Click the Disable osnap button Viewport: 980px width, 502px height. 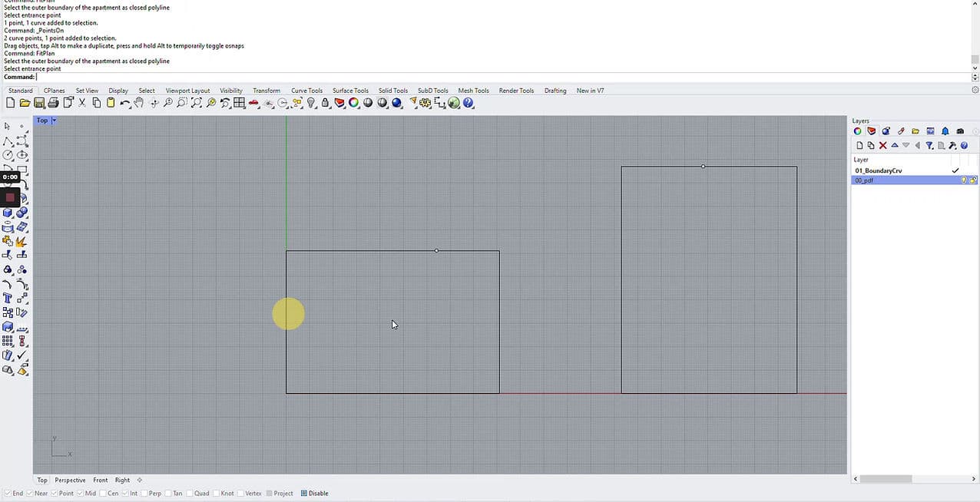click(314, 494)
